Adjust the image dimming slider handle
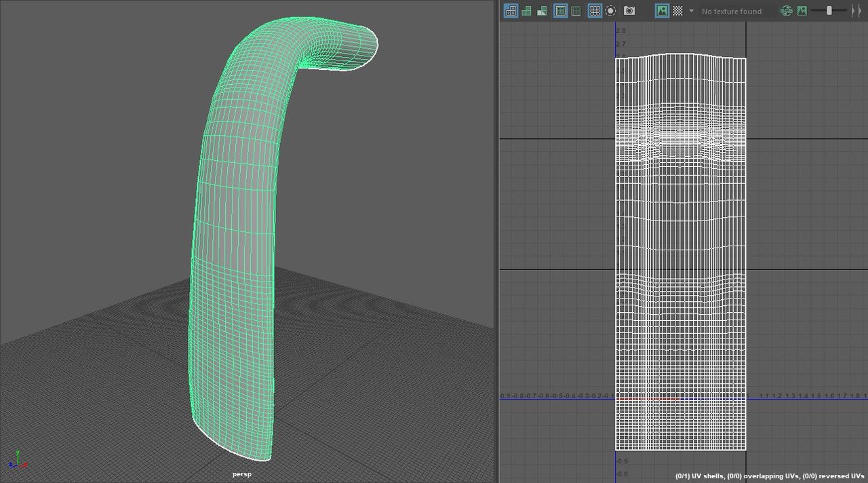This screenshot has width=868, height=483. (829, 11)
